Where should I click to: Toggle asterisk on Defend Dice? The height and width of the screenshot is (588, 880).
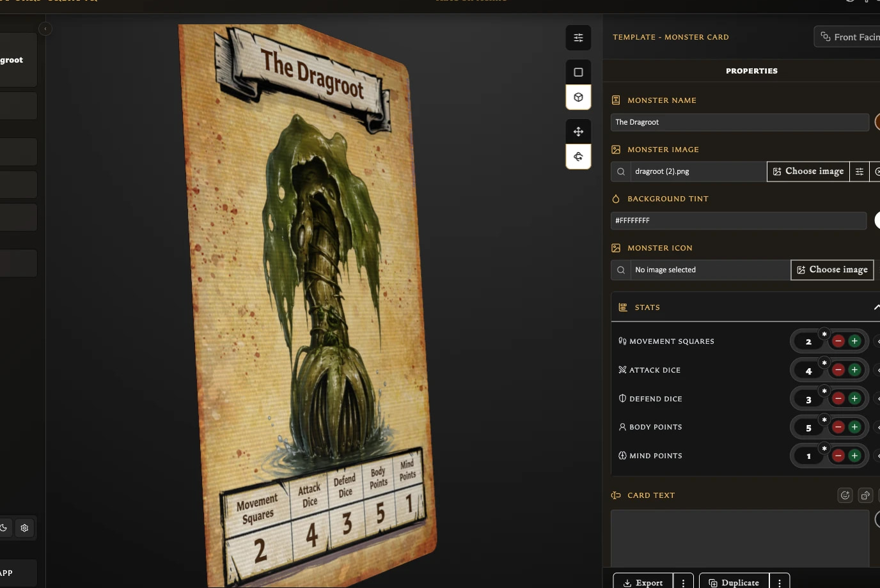tap(824, 391)
